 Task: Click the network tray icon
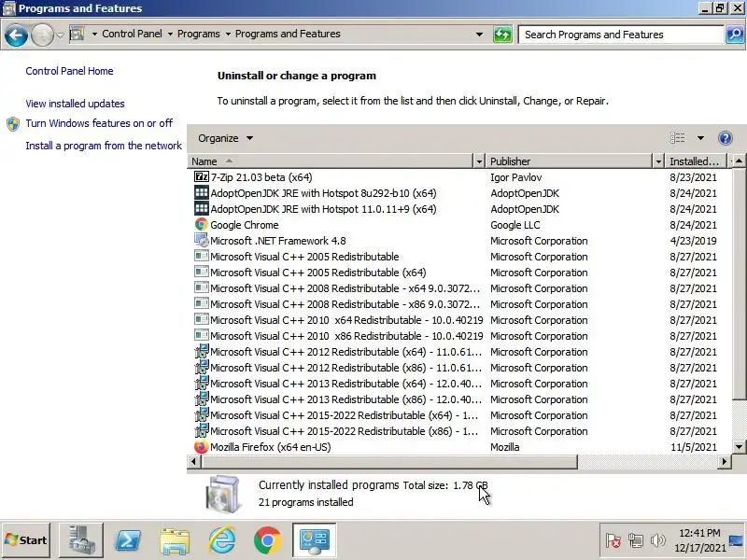(636, 540)
